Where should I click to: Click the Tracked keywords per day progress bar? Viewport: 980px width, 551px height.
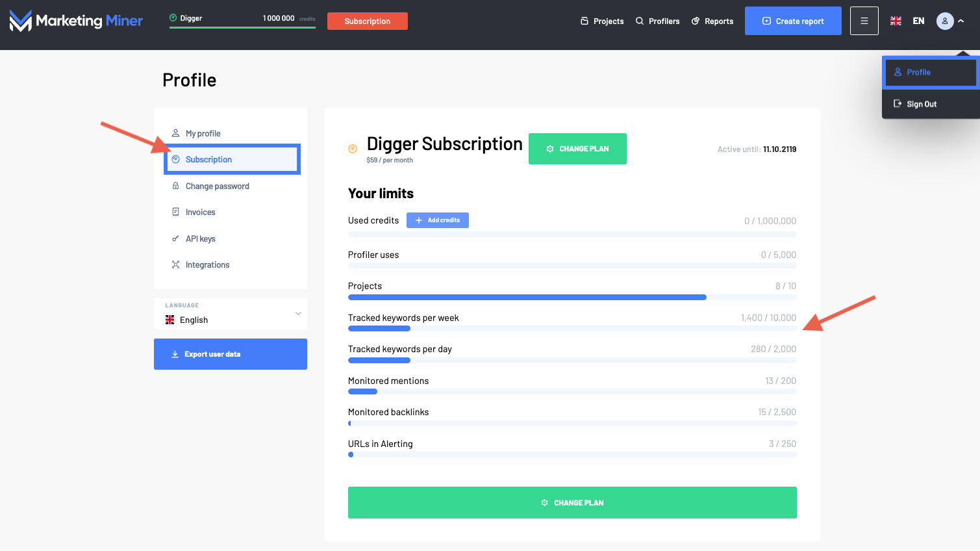572,360
